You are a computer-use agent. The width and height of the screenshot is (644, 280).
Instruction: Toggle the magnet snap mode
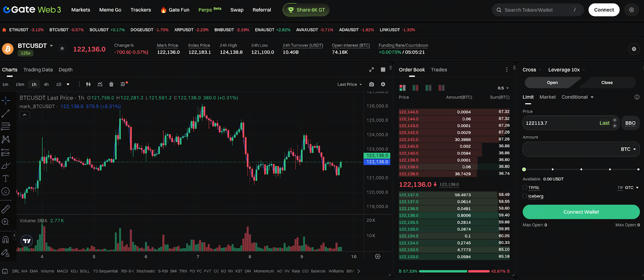point(6,240)
